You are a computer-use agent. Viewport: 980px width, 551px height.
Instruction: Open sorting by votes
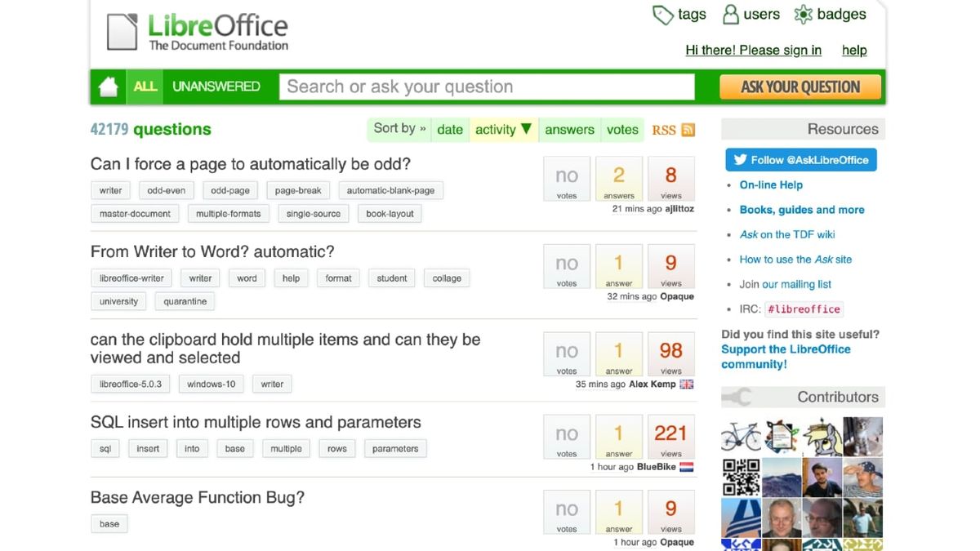pyautogui.click(x=622, y=129)
